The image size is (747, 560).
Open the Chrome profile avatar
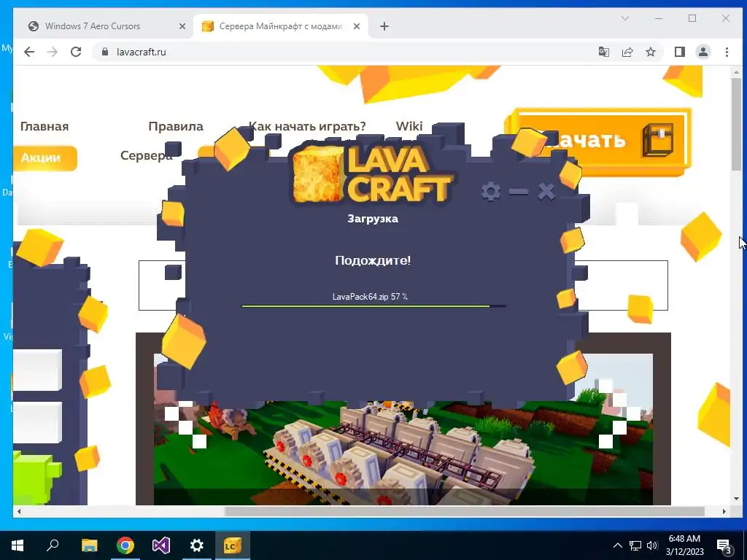703,52
